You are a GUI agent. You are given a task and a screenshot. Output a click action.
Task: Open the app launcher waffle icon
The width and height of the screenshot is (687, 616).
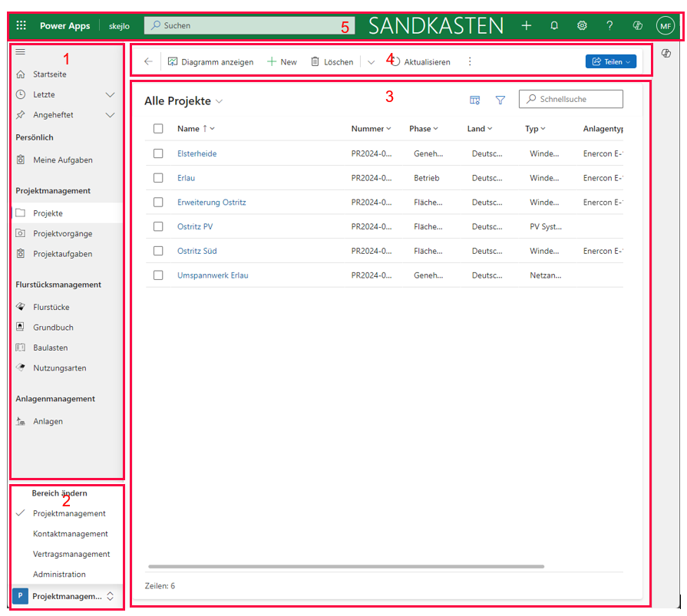[21, 25]
